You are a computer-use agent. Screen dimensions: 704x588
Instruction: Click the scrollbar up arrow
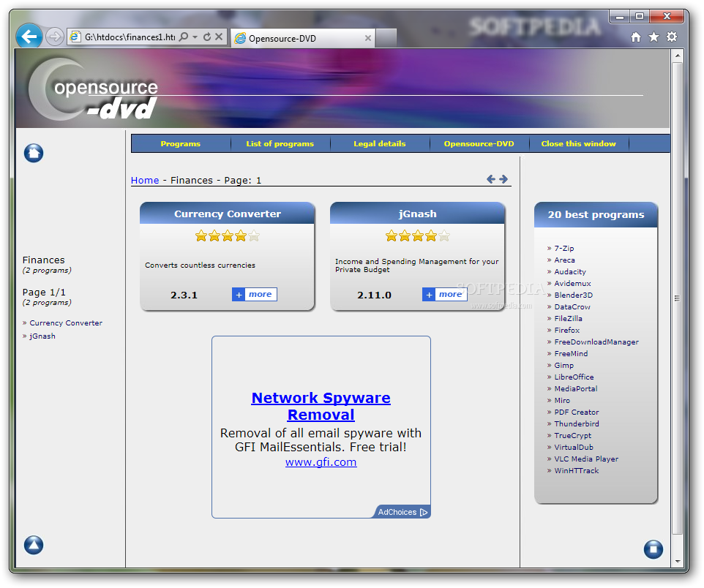[x=677, y=56]
